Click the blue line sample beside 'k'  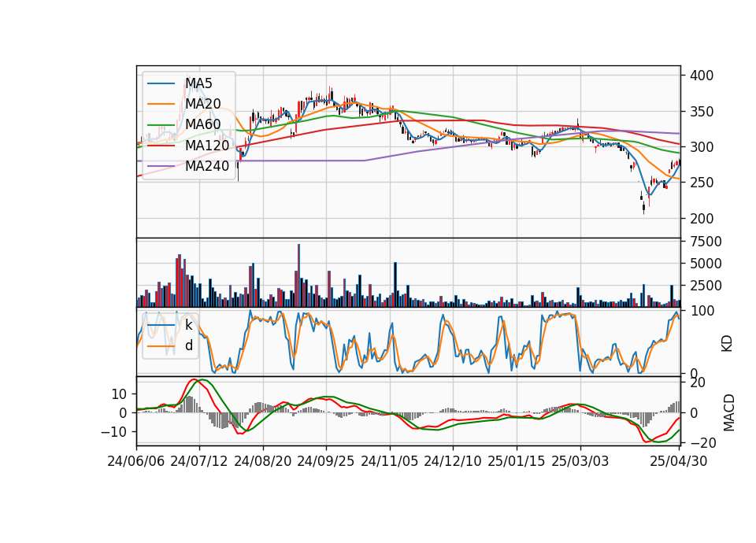tap(161, 325)
